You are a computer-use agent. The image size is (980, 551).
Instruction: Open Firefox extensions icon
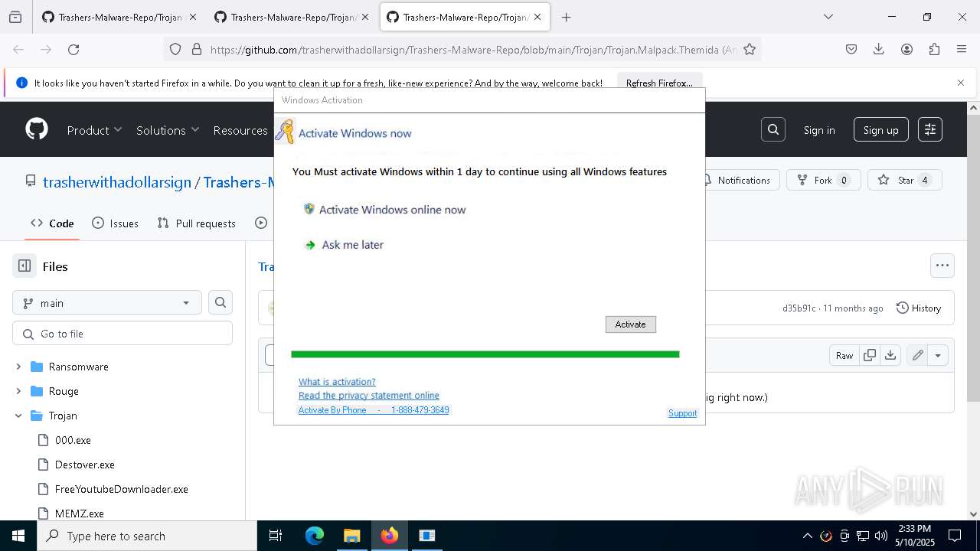click(x=934, y=49)
